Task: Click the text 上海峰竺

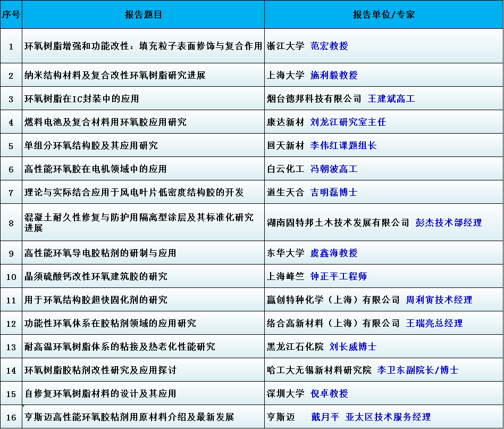Action: (x=285, y=277)
